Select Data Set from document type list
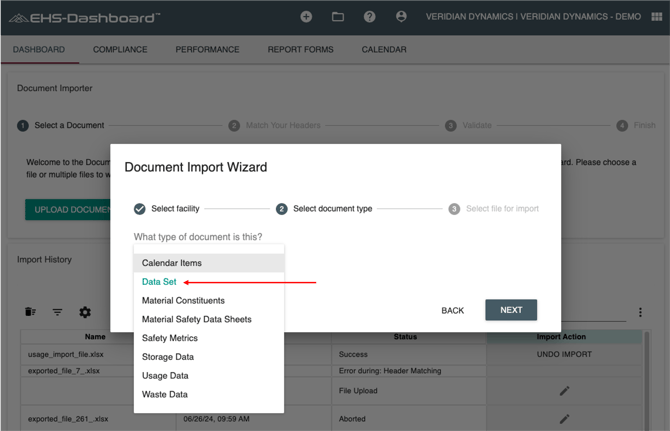670x431 pixels. click(x=159, y=282)
